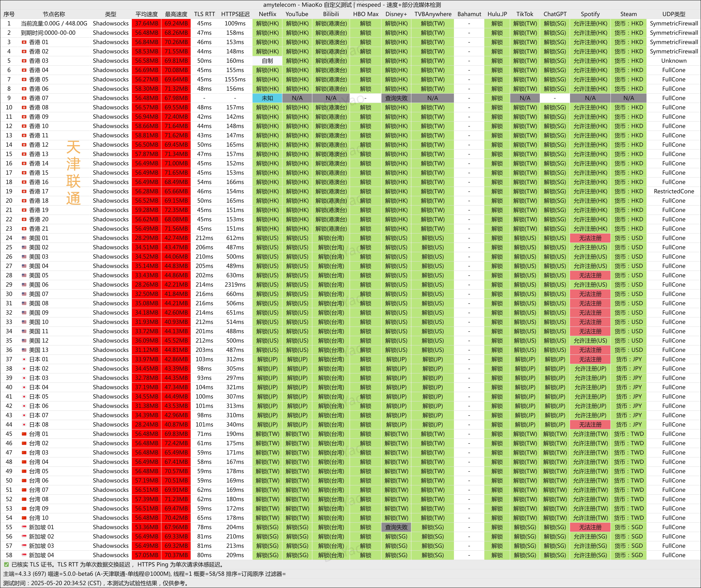Click the Bahamut column header
701x588 pixels.
(469, 14)
